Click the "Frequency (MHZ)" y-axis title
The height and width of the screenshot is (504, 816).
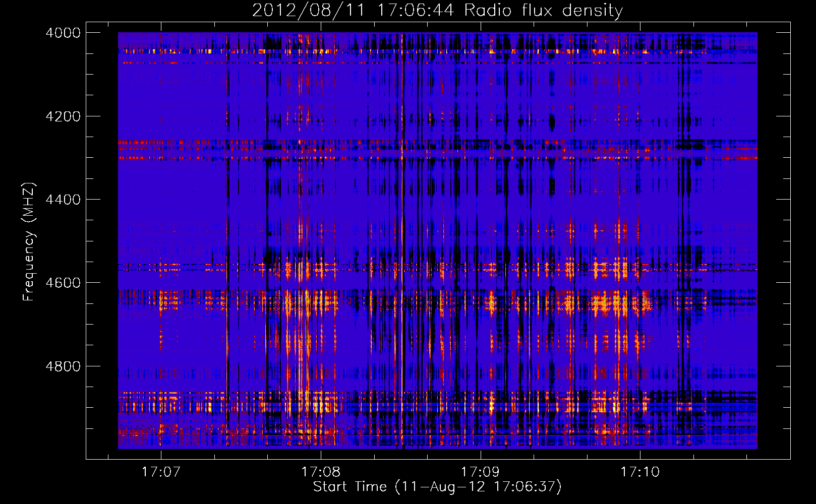[x=29, y=242]
